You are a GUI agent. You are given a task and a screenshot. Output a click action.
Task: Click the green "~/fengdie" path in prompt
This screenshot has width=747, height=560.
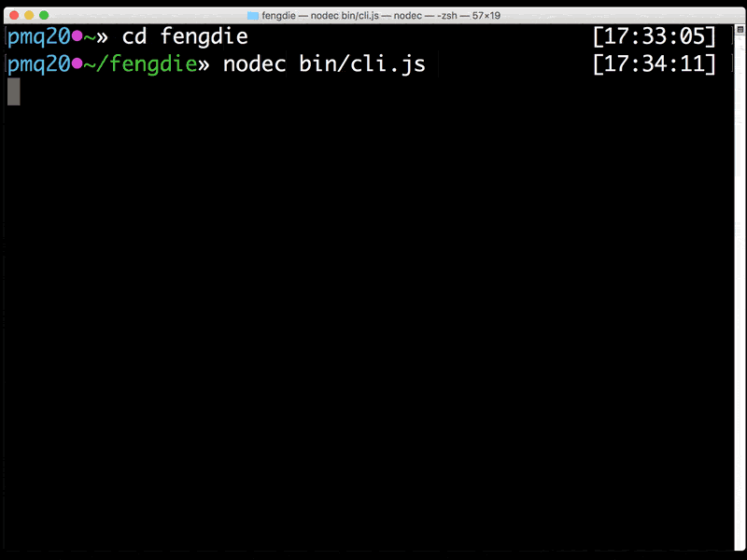click(141, 63)
